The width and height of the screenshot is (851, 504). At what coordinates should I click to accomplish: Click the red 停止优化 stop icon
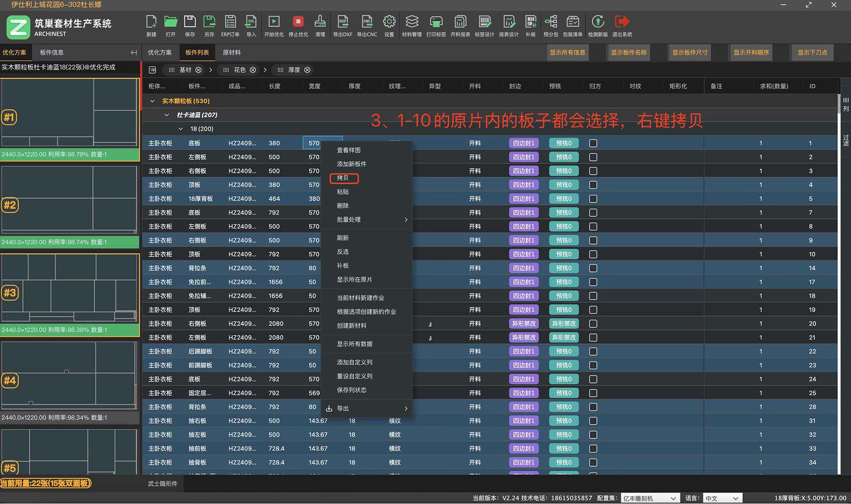coord(298,22)
